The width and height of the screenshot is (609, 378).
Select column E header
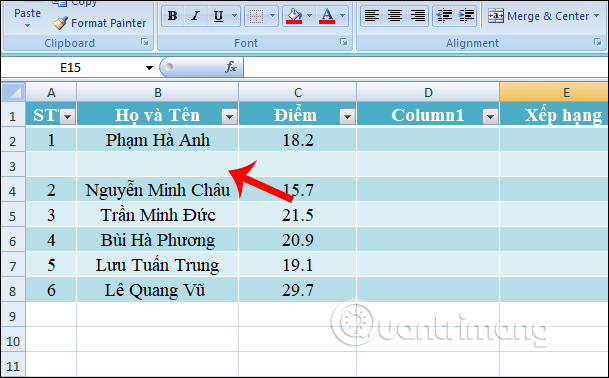coord(554,92)
